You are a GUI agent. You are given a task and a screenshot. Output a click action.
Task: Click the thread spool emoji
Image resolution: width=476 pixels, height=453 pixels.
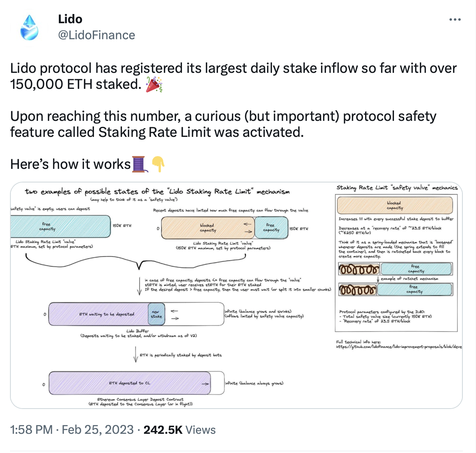tap(138, 164)
